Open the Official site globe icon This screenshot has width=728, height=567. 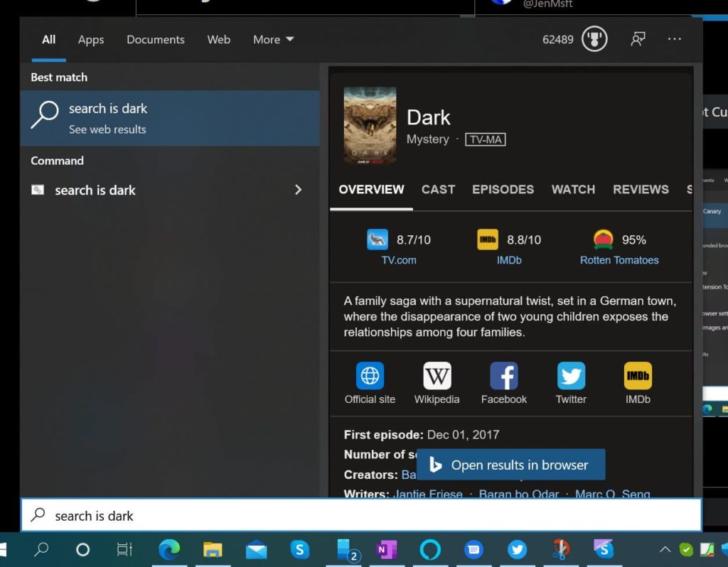click(x=370, y=375)
